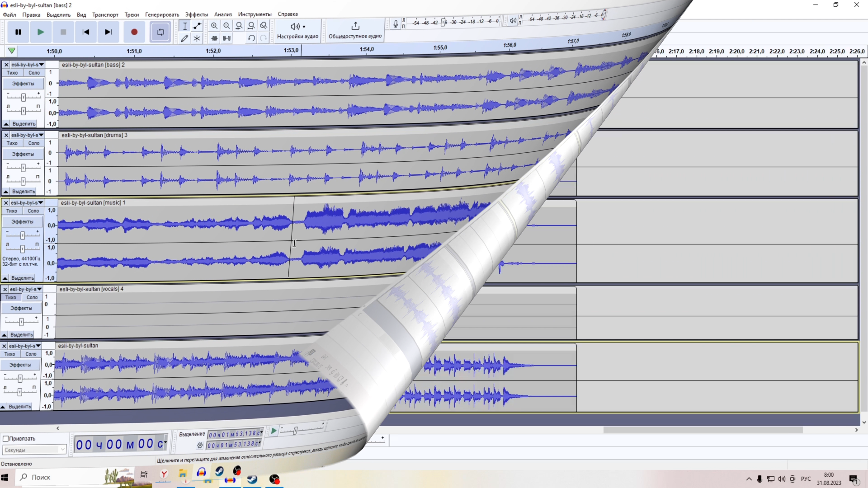Click the Zoom In magnifier
This screenshot has width=868, height=488.
(x=214, y=26)
